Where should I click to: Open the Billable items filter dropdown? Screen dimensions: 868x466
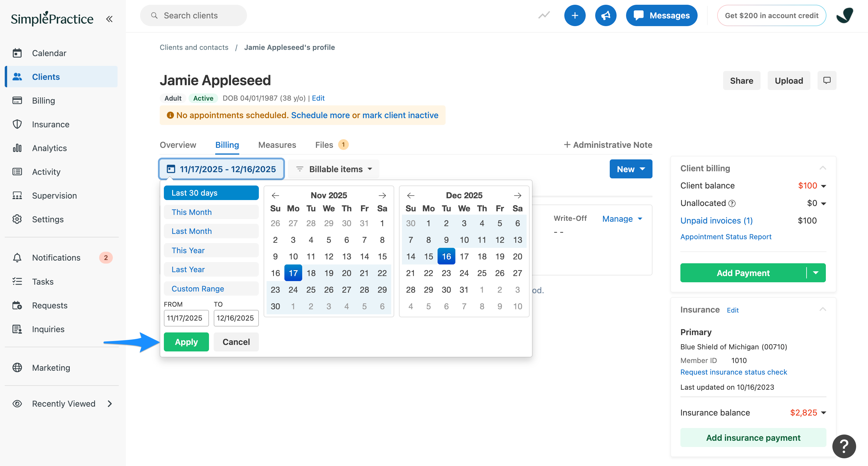click(334, 169)
